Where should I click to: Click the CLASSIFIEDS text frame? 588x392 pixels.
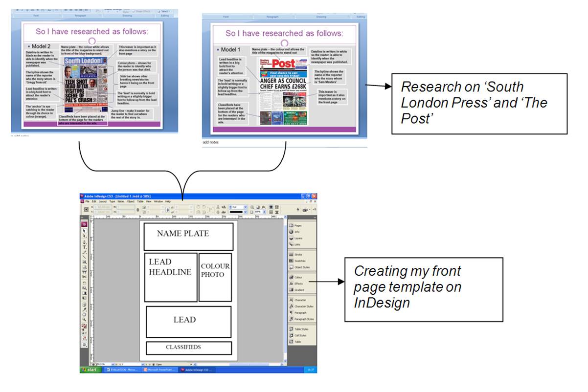tap(188, 348)
